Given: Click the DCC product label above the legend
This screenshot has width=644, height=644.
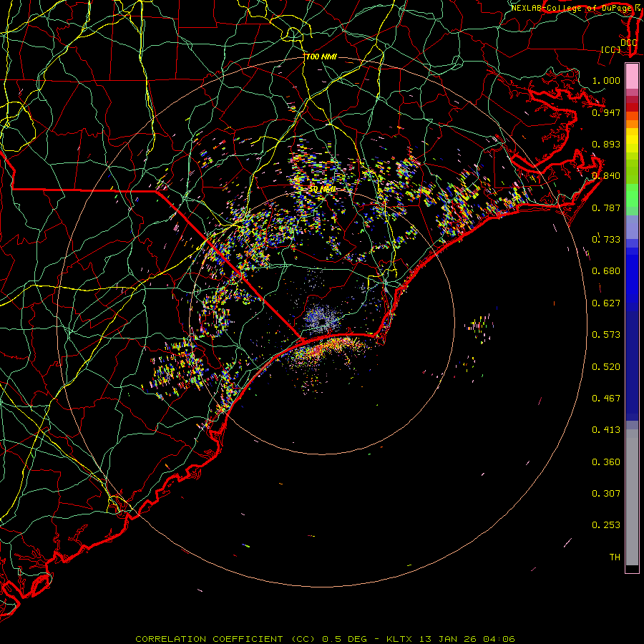Looking at the screenshot, I should click(628, 42).
